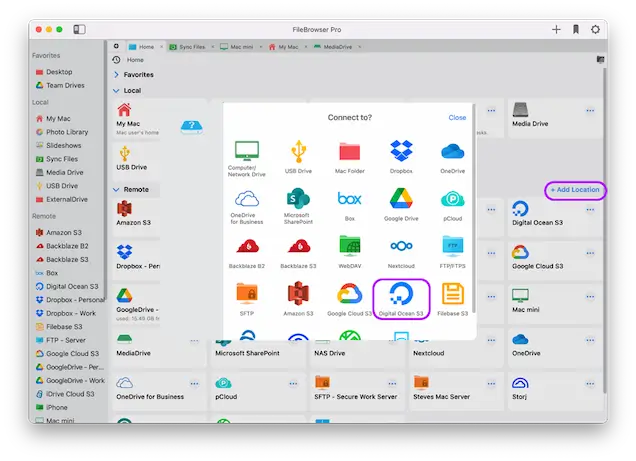Click the plus icon in title bar
Viewport: 636px width, 461px height.
pyautogui.click(x=556, y=29)
